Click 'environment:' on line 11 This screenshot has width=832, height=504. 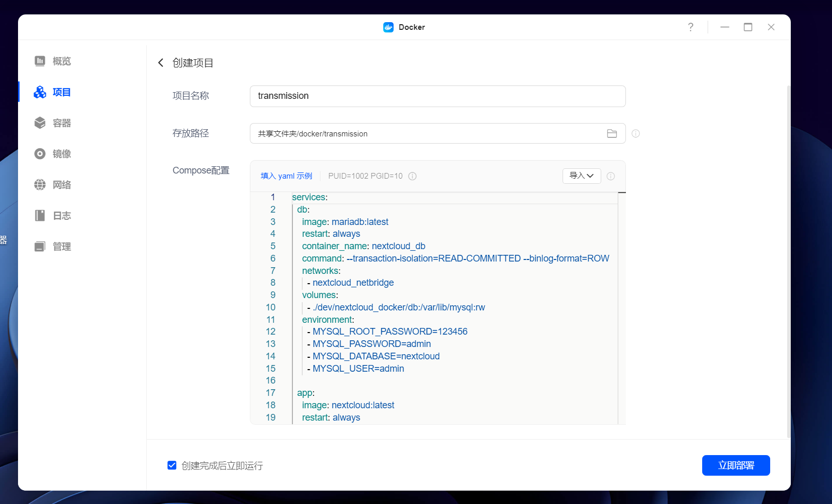pos(328,320)
